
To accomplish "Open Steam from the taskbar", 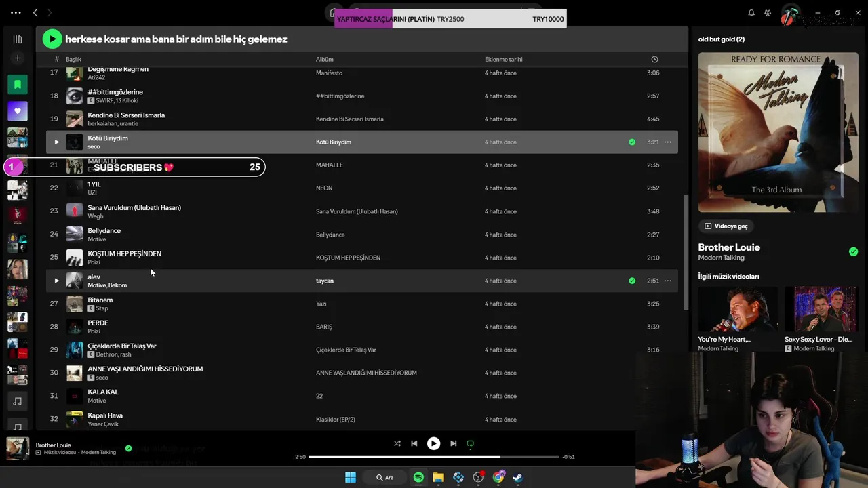I will click(x=517, y=477).
